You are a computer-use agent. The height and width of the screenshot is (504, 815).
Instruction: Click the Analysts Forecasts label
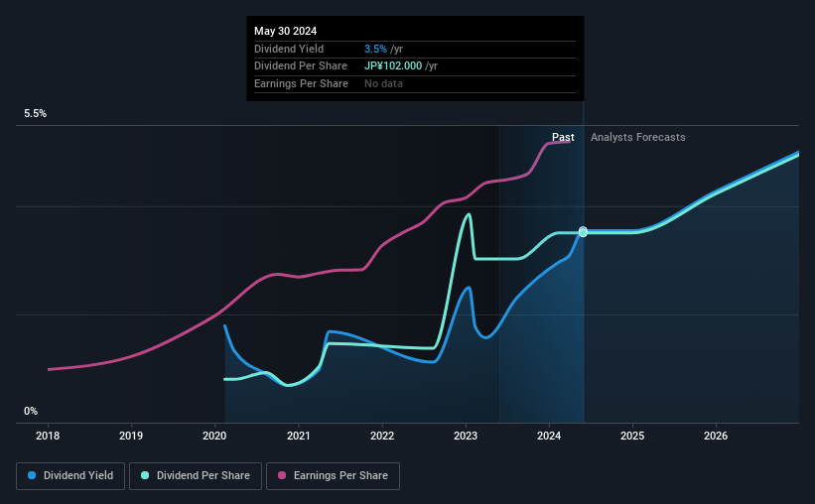[637, 137]
